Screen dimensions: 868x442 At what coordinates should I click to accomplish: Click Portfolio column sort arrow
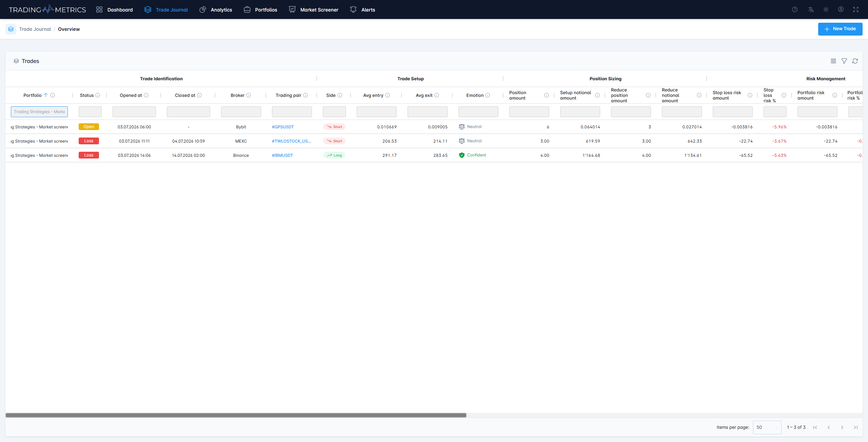tap(46, 95)
